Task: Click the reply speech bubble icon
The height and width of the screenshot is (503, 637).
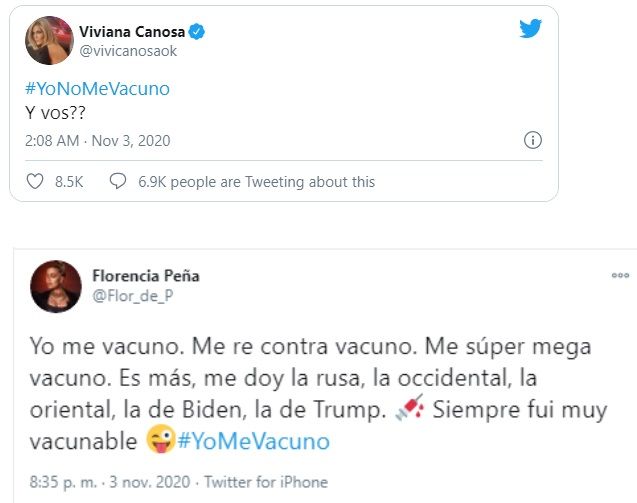Action: coord(118,182)
